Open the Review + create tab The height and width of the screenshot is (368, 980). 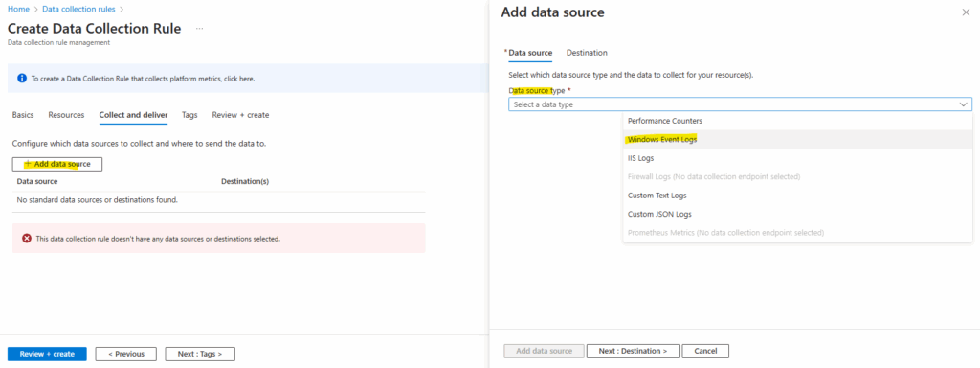[x=240, y=115]
